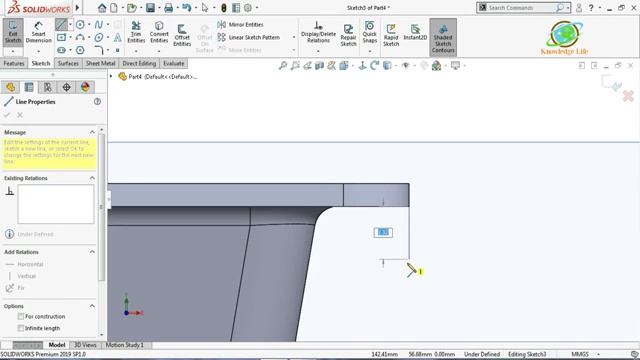Open the Trim Entities dropdown arrow
This screenshot has width=640, height=360.
(x=136, y=51)
